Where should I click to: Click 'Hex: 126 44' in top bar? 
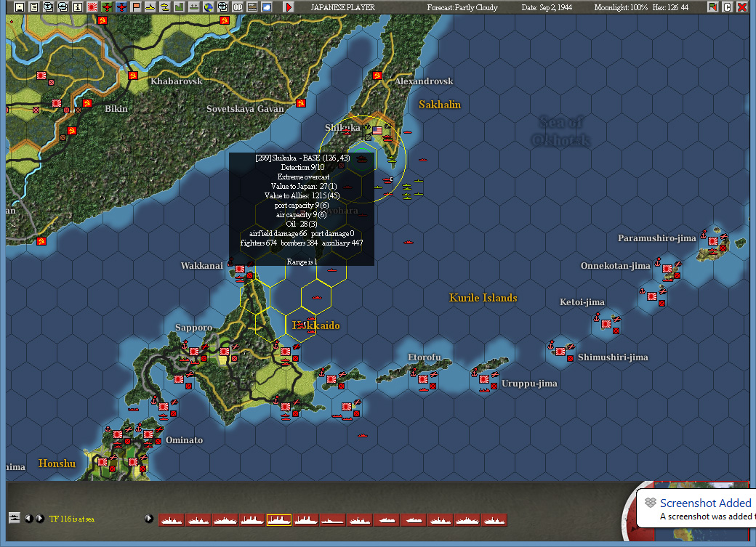click(671, 7)
